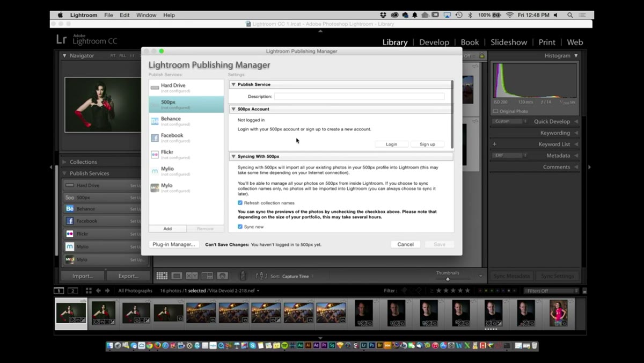Viewport: 644px width, 363px height.
Task: Cancel the Publishing Manager dialog
Action: pos(405,244)
